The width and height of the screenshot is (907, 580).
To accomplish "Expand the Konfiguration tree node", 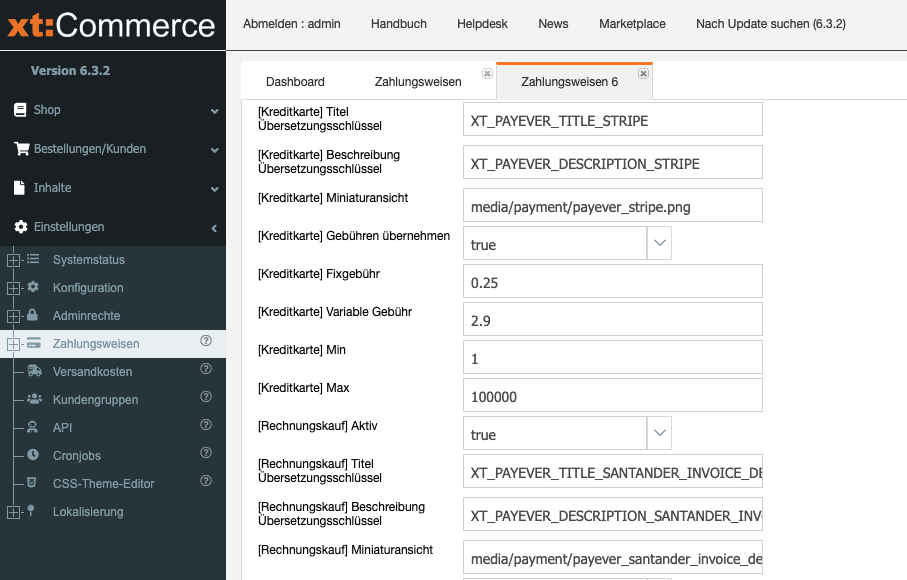I will pyautogui.click(x=13, y=288).
